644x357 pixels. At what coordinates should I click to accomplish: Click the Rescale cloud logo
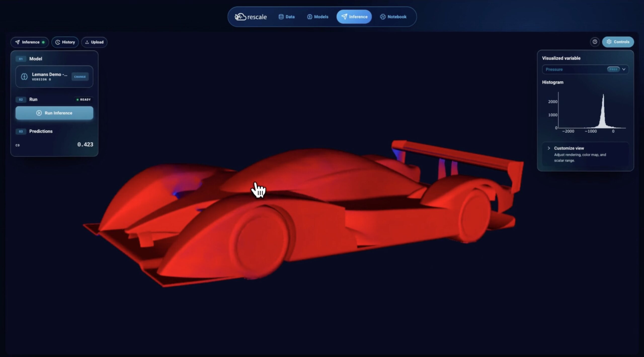click(x=251, y=17)
